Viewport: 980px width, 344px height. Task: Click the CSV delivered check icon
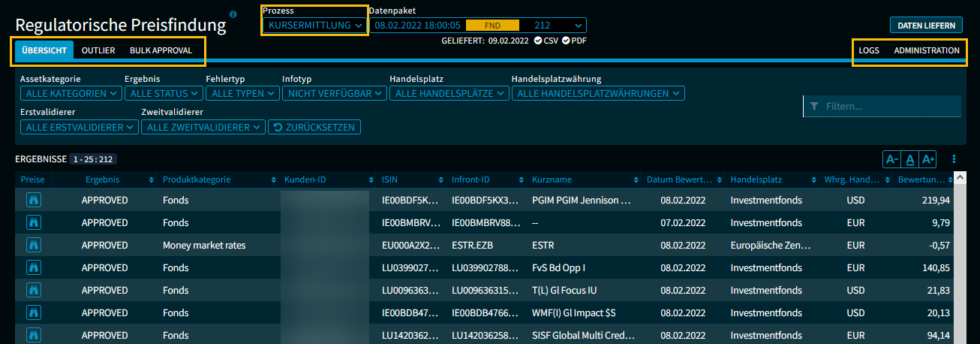(538, 41)
